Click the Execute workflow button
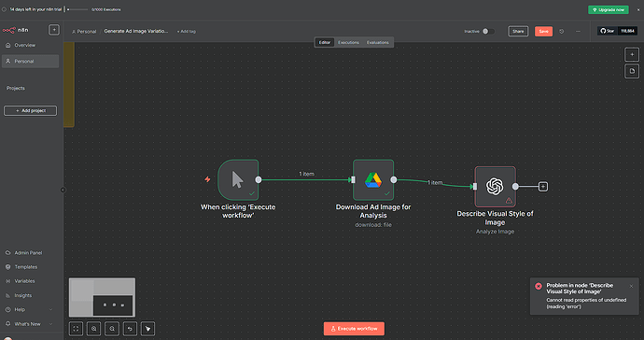This screenshot has height=340, width=644. point(354,329)
